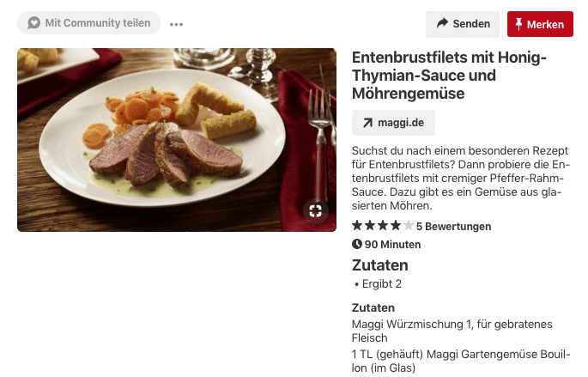The height and width of the screenshot is (377, 588).
Task: Click the Mit Community teilen label
Action: click(97, 23)
